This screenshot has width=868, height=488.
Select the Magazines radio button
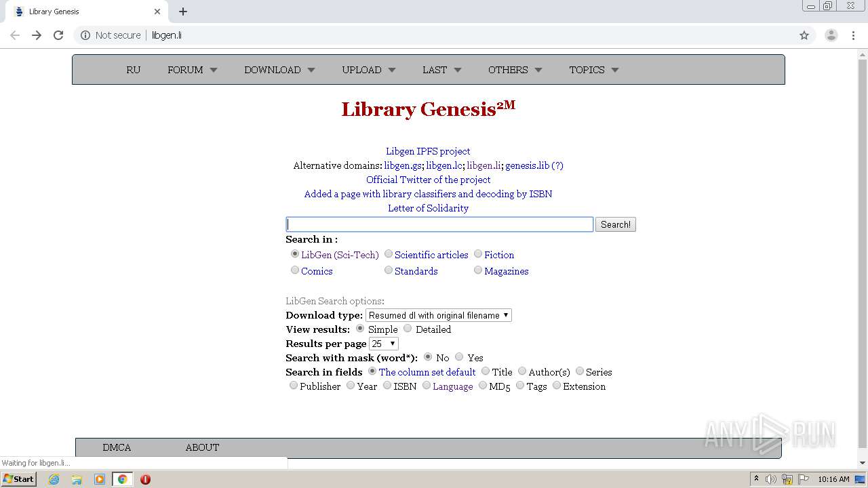[478, 270]
